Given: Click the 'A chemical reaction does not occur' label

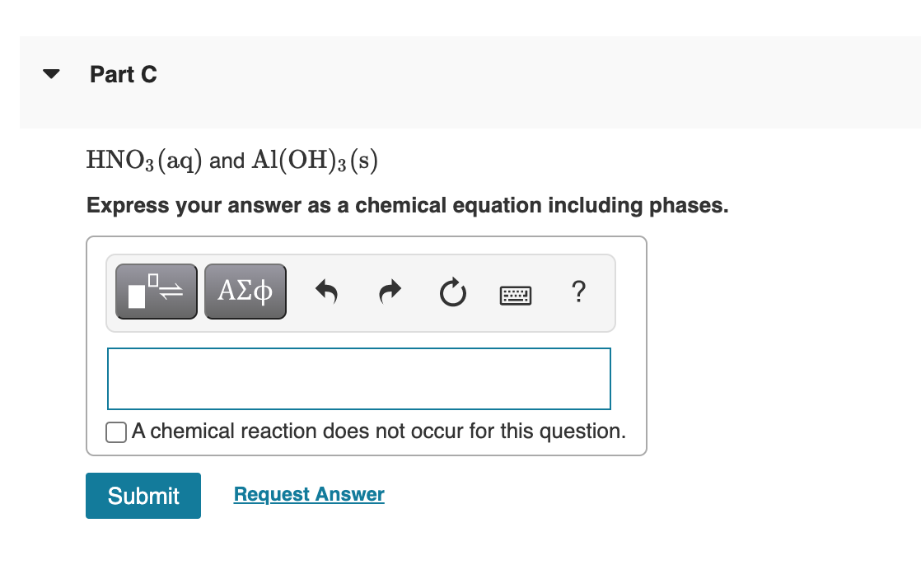Looking at the screenshot, I should [378, 431].
